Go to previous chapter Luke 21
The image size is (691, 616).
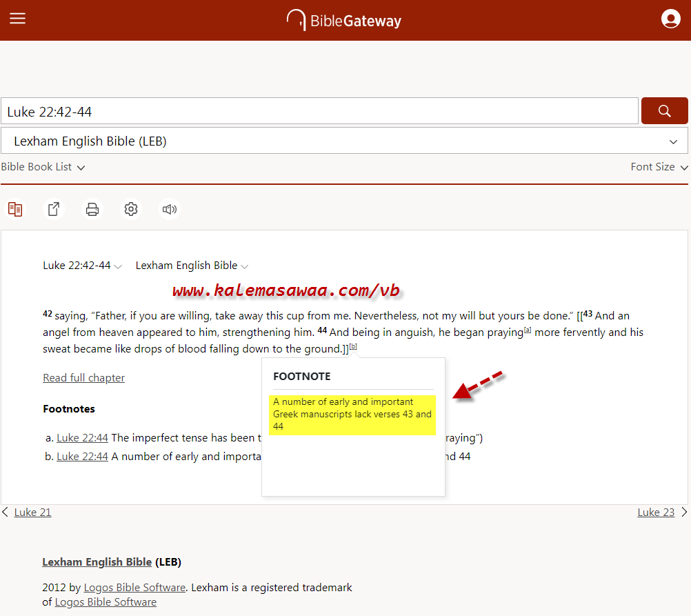pyautogui.click(x=32, y=512)
